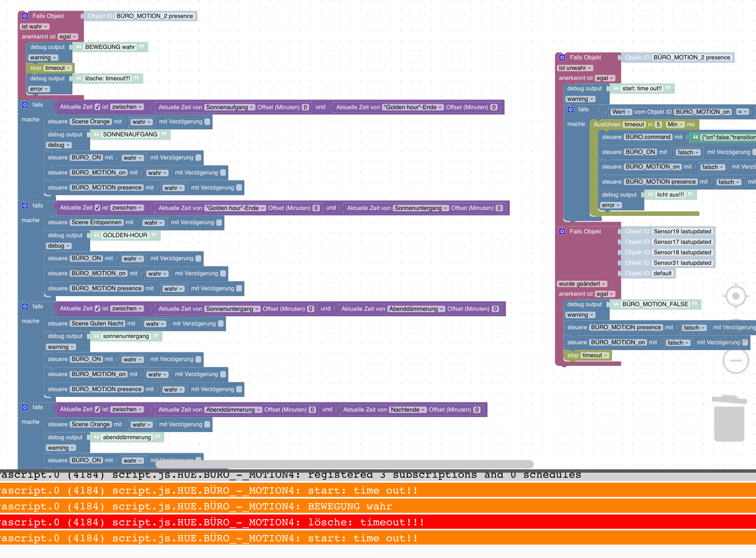Image resolution: width=756 pixels, height=558 pixels.
Task: Open the stop timeout dropdown in bottom right block
Action: point(595,355)
